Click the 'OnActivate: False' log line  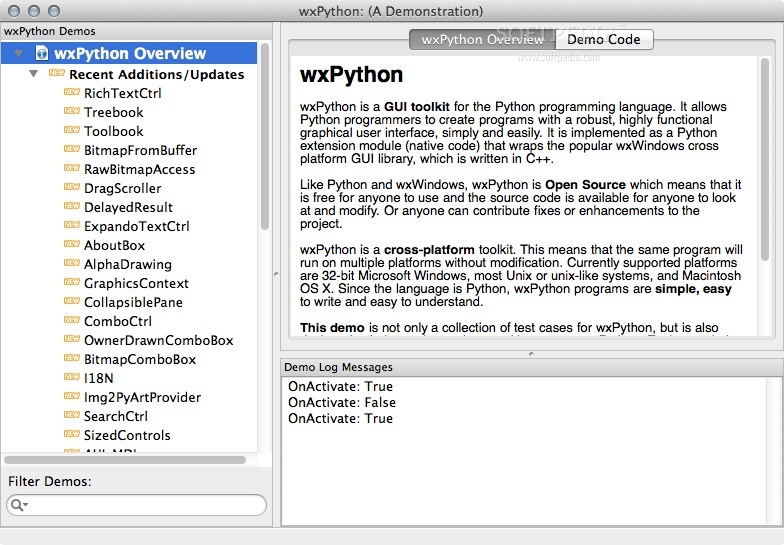point(342,402)
